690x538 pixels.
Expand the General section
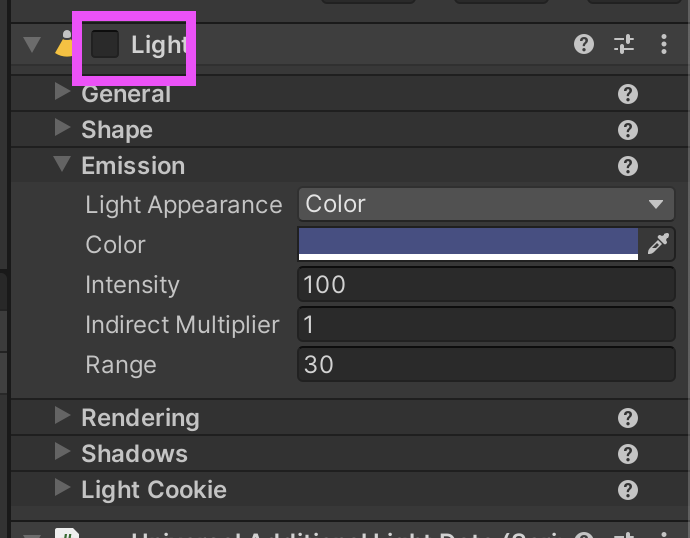pos(62,91)
